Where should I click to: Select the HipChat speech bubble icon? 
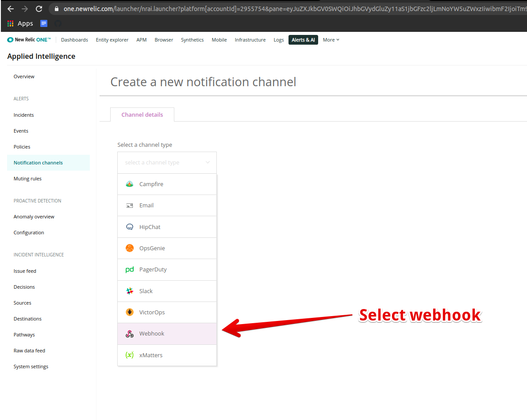point(129,227)
